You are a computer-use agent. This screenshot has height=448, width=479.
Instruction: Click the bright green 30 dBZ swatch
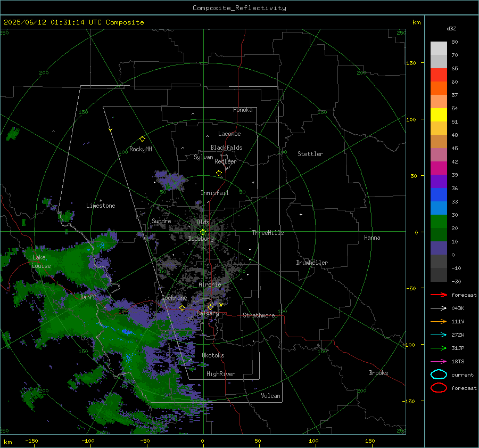(439, 222)
